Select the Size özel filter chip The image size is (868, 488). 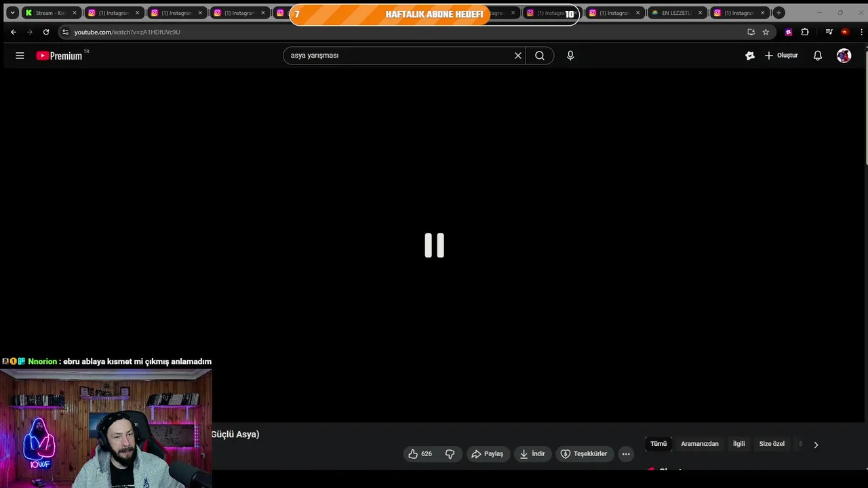point(772,444)
